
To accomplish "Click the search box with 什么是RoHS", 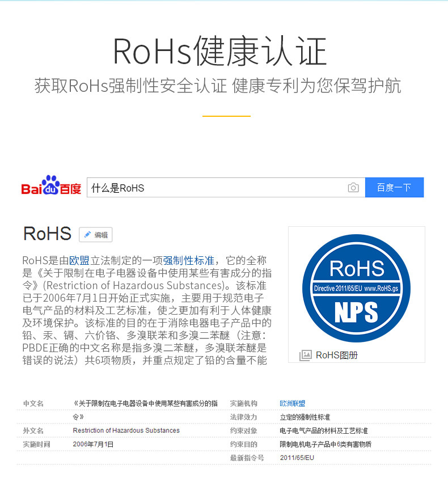I will coord(226,188).
